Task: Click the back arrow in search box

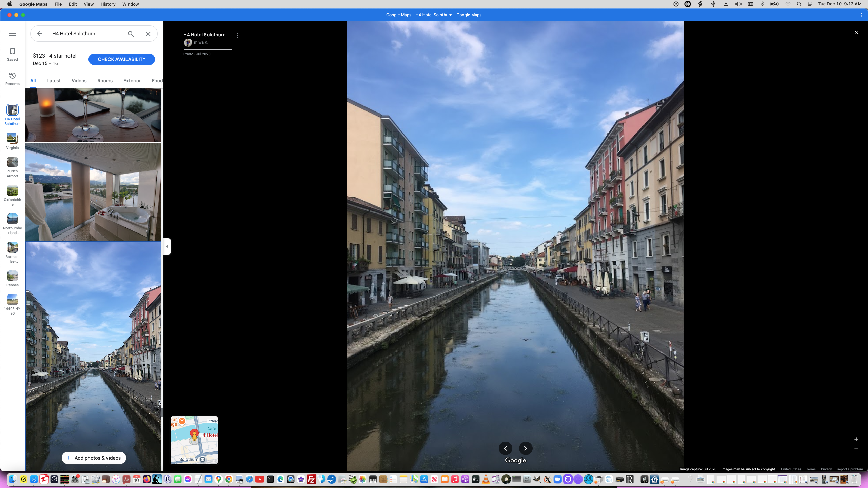Action: [40, 34]
